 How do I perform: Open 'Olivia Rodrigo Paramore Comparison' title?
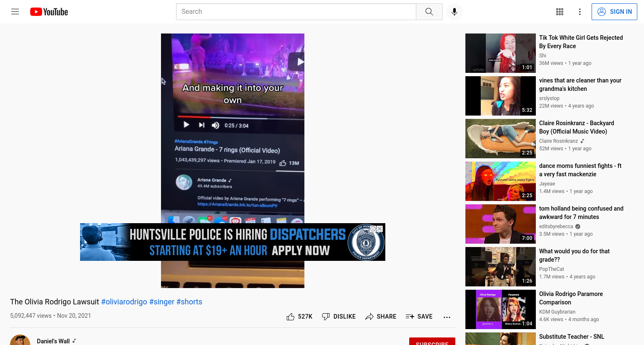(x=571, y=298)
